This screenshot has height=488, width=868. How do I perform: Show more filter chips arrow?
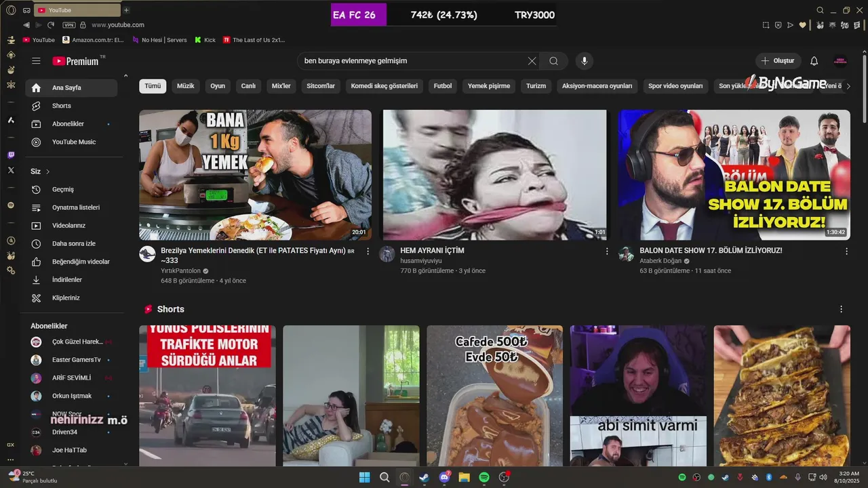coord(848,86)
